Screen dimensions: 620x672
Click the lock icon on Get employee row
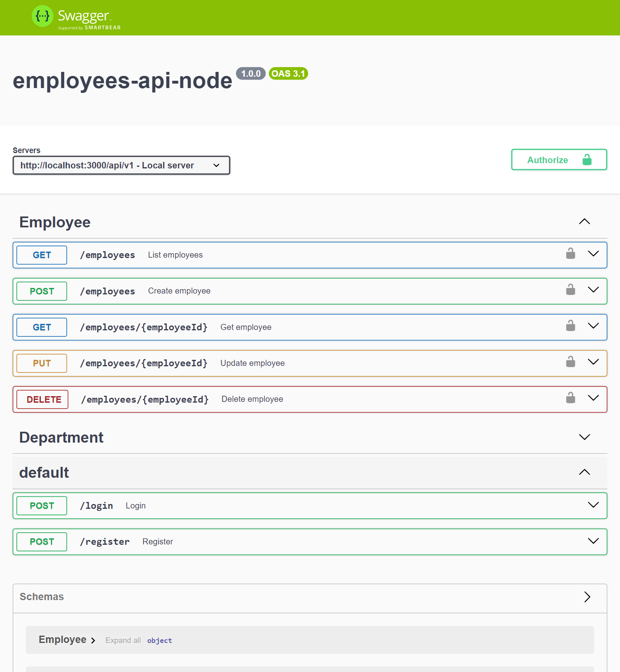tap(570, 325)
